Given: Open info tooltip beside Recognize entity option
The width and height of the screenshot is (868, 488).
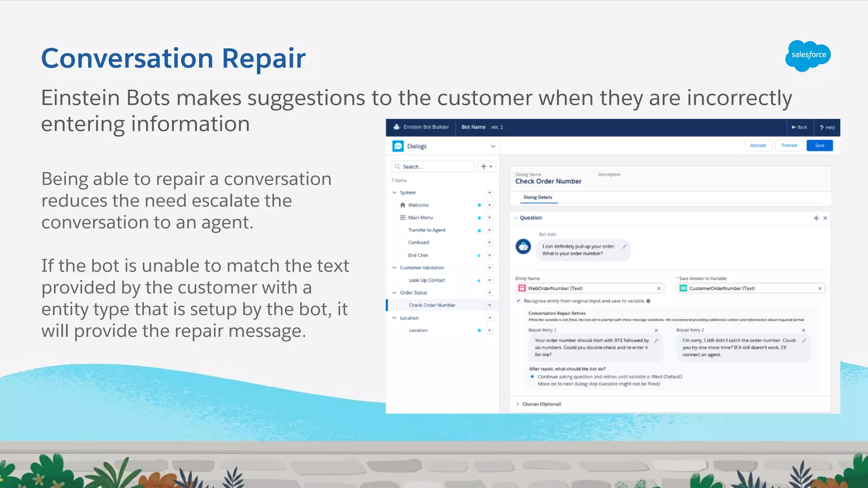Looking at the screenshot, I should (648, 301).
